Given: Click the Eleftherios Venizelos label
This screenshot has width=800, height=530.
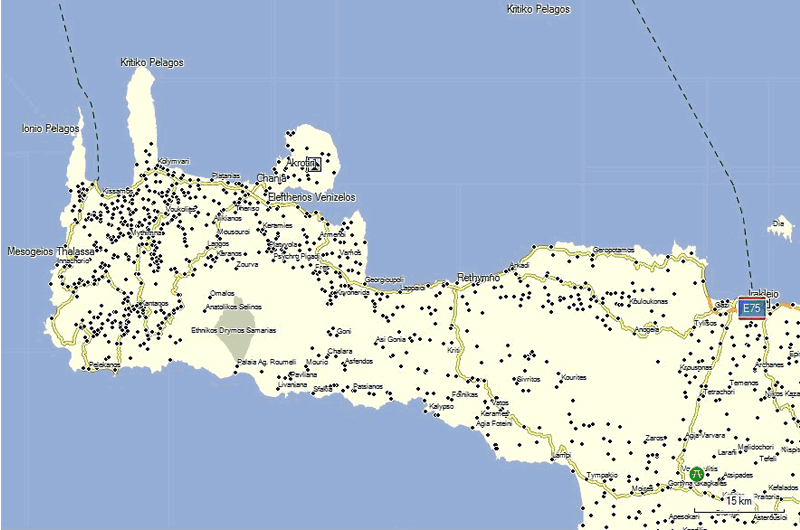Looking at the screenshot, I should pos(310,198).
